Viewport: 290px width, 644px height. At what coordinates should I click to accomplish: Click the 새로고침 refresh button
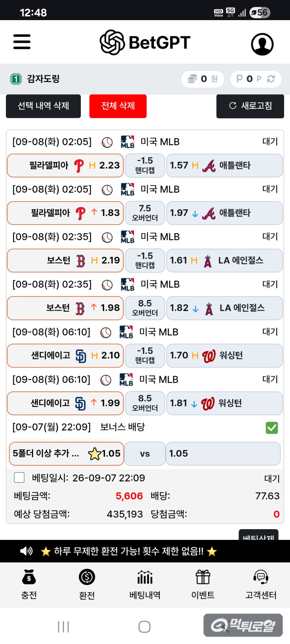(x=250, y=106)
